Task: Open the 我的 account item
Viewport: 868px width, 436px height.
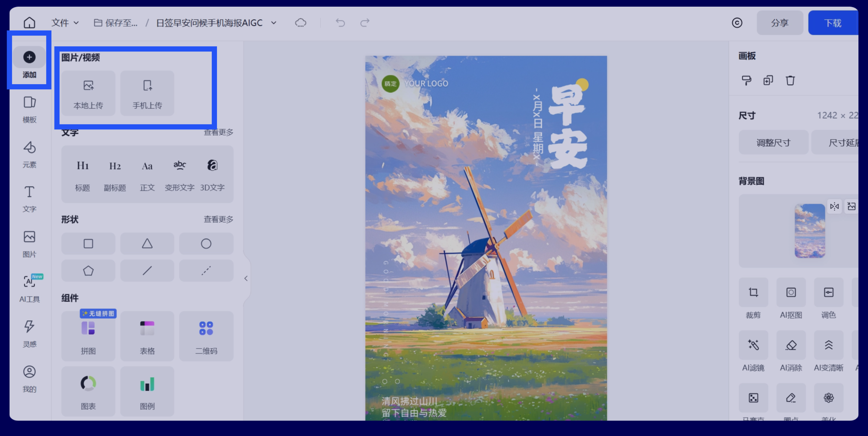Action: [29, 379]
